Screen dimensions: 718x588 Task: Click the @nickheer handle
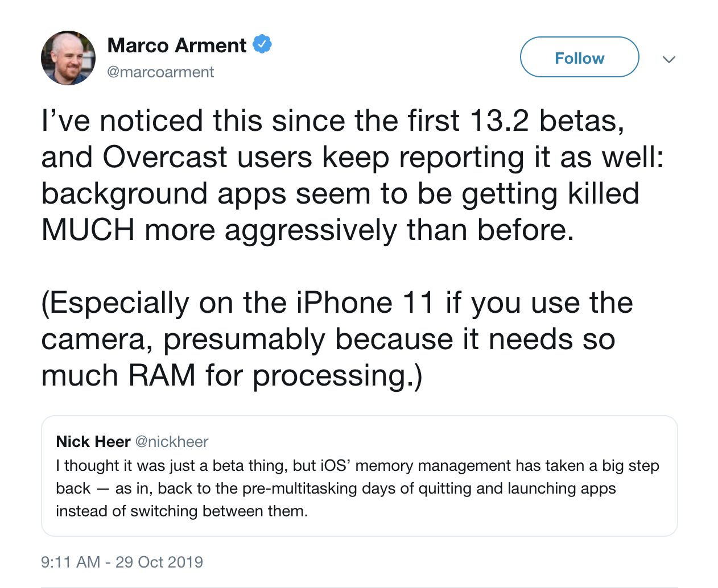[171, 442]
